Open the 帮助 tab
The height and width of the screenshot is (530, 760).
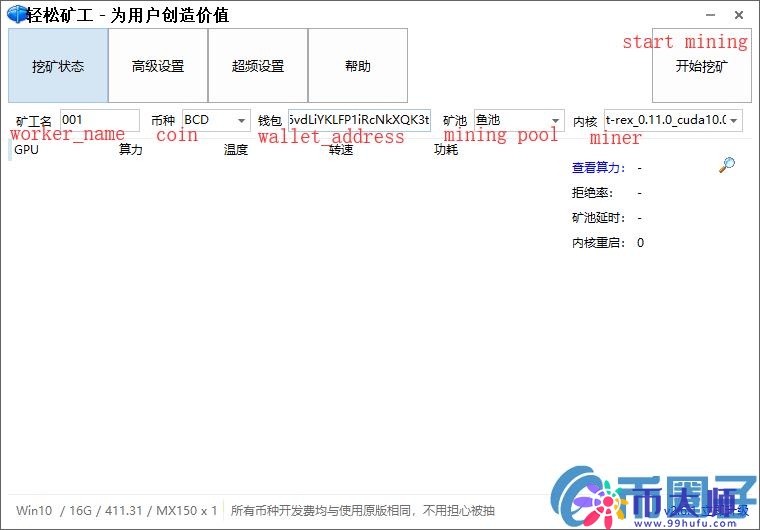pyautogui.click(x=358, y=65)
